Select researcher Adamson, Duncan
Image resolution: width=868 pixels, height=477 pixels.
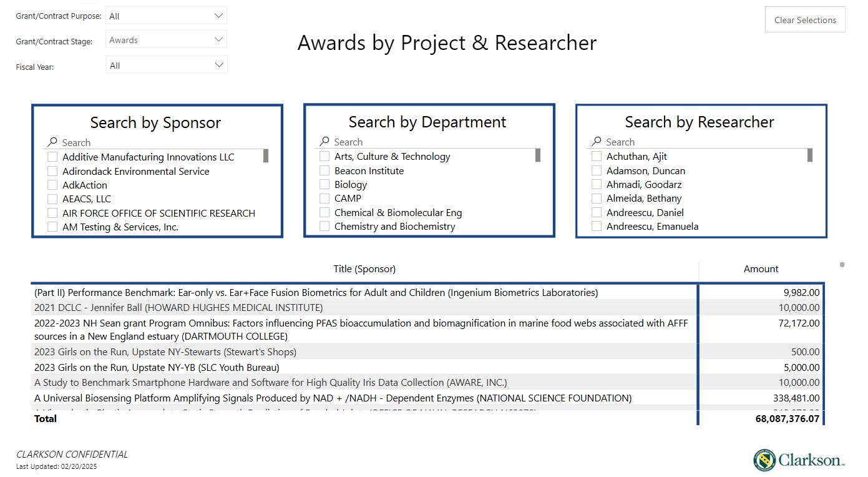597,170
